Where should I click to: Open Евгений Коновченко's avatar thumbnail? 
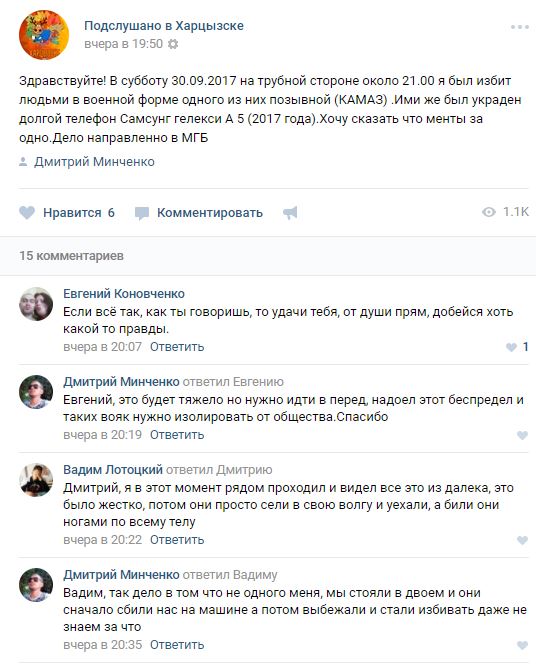pyautogui.click(x=36, y=304)
